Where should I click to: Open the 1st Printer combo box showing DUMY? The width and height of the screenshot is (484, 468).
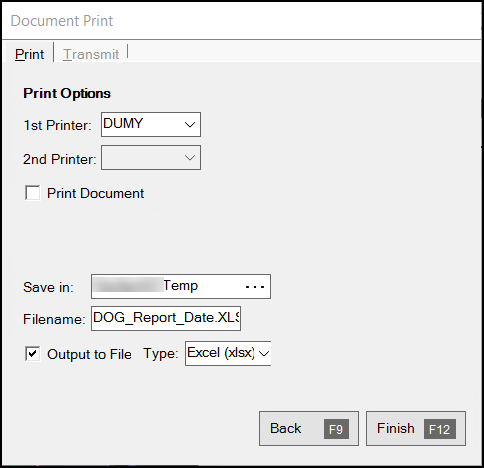[x=151, y=125]
